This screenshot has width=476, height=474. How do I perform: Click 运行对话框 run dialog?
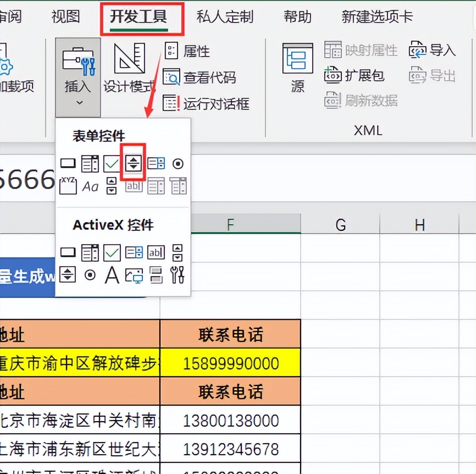pos(206,103)
